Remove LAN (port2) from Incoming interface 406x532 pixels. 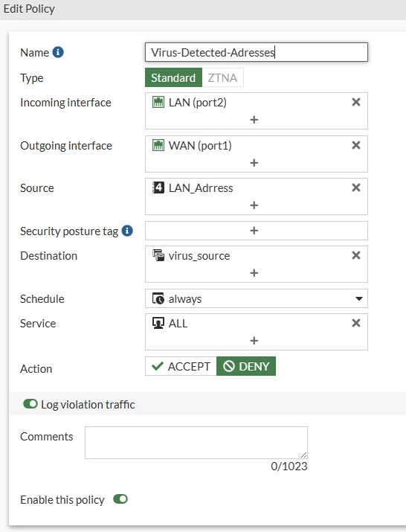355,102
